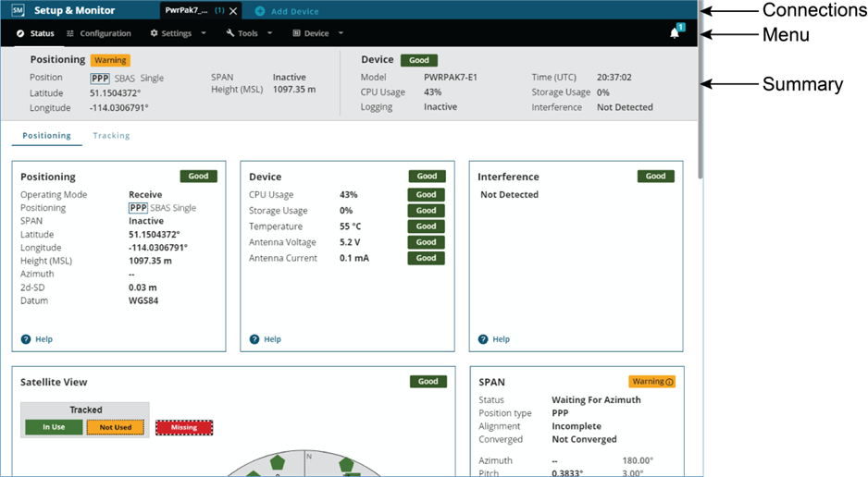This screenshot has height=477, width=868.
Task: Click the Model value PWRPAK7-E1
Action: 451,78
